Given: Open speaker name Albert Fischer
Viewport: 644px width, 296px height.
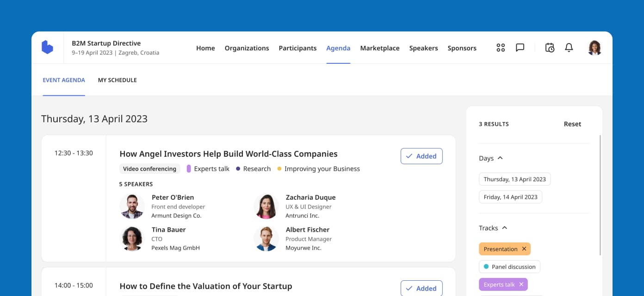Looking at the screenshot, I should (x=308, y=230).
